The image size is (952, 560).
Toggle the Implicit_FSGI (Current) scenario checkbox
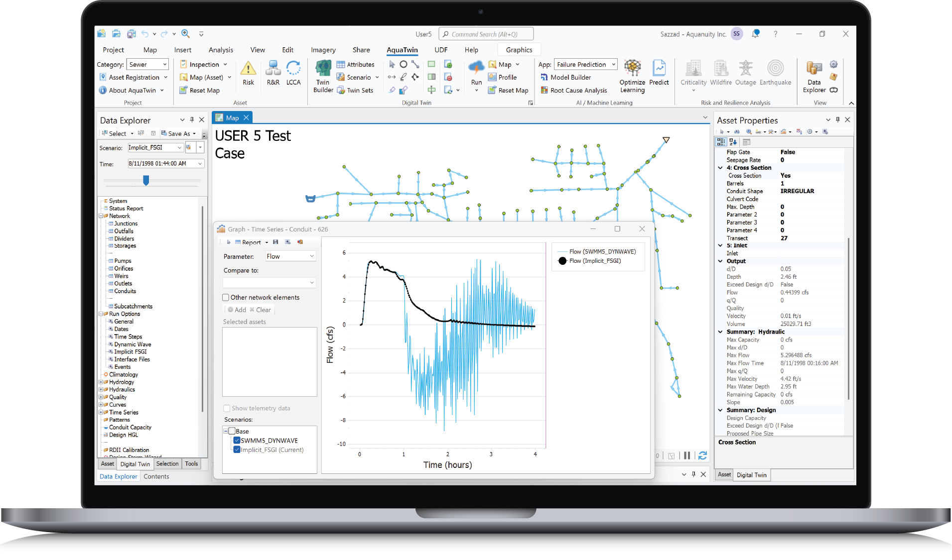point(237,449)
